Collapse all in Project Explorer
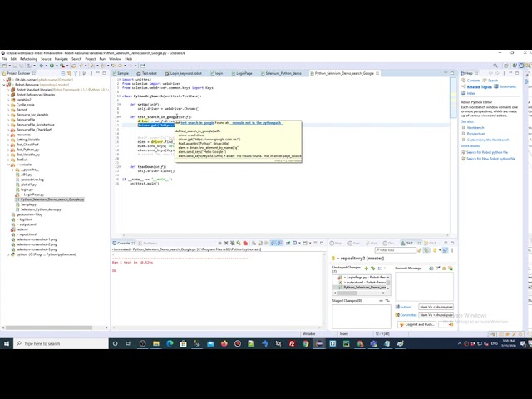532x399 pixels. pos(63,73)
